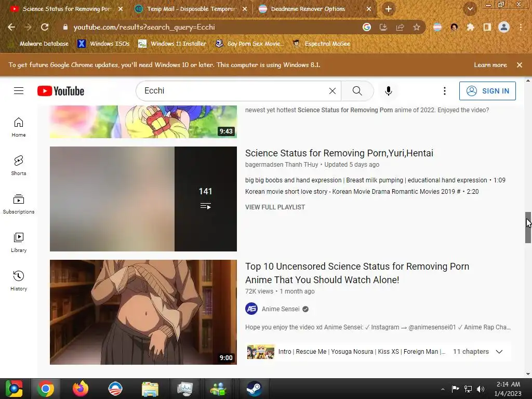Open the Windows ISOs bookmark
The width and height of the screenshot is (532, 399).
(x=104, y=44)
